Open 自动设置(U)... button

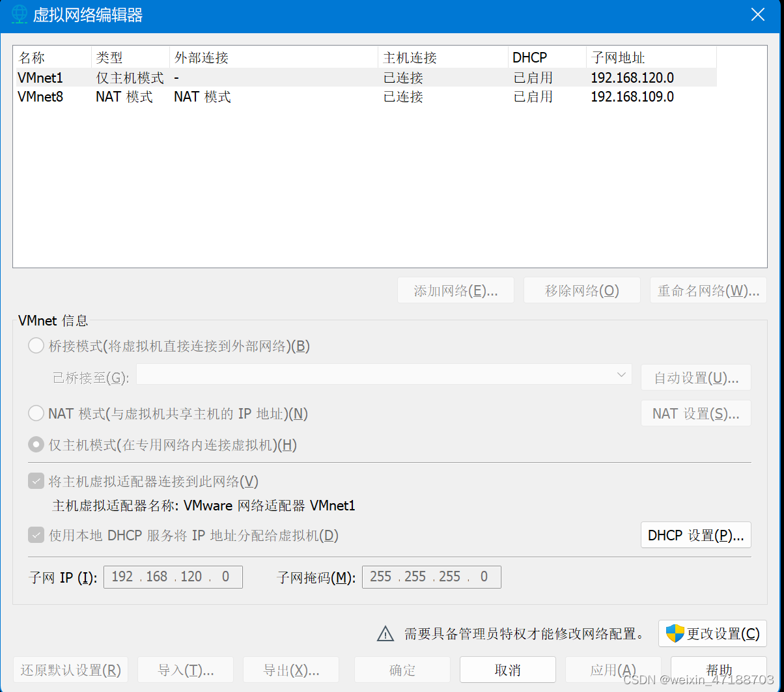coord(696,378)
